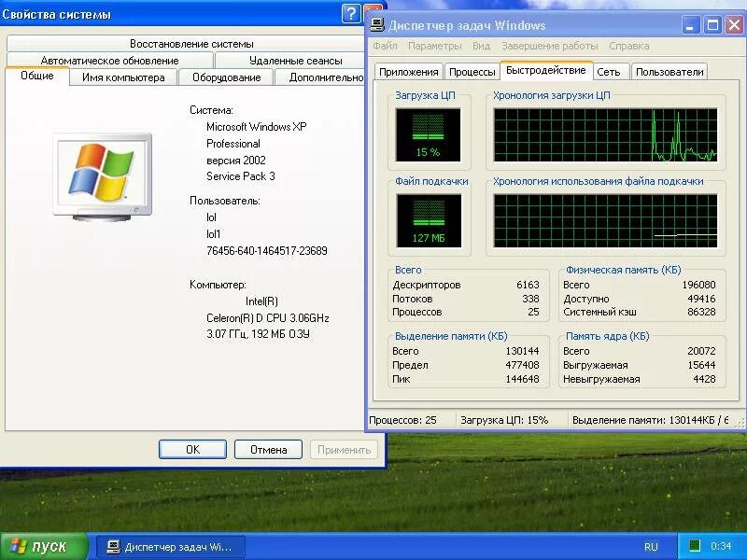
Task: Switch to the Процессы tab
Action: (472, 72)
